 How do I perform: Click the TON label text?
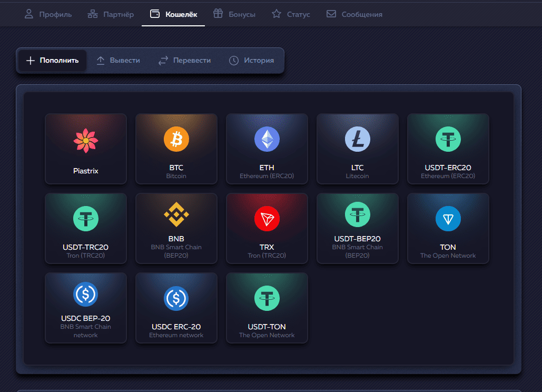click(448, 247)
